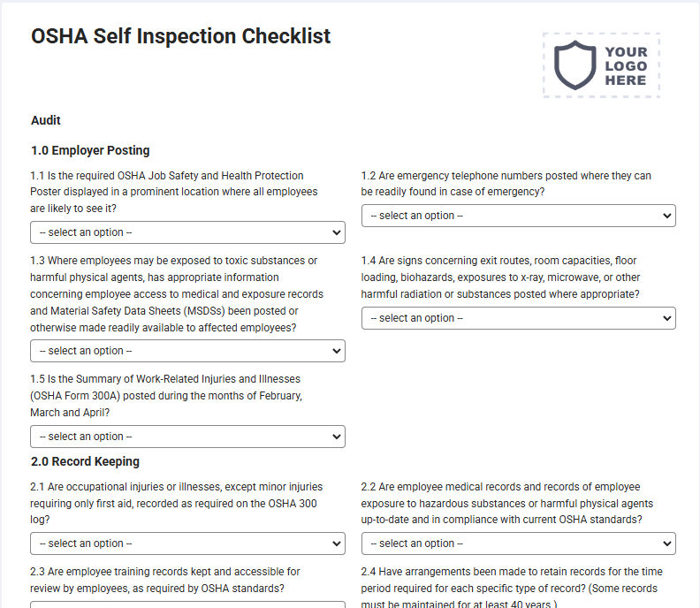Click the 2.0 Record Keeping heading
The width and height of the screenshot is (700, 608).
[x=85, y=461]
